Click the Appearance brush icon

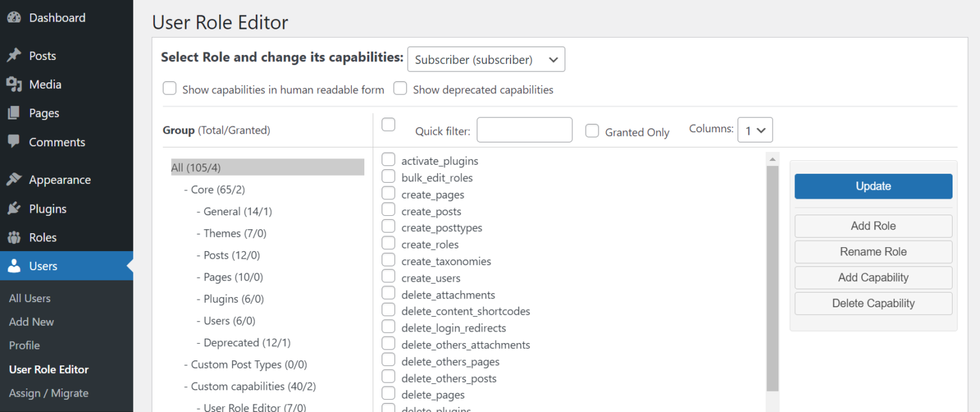point(14,179)
